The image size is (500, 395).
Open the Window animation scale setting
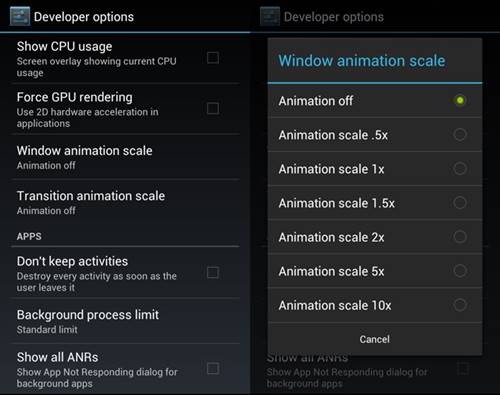[125, 157]
